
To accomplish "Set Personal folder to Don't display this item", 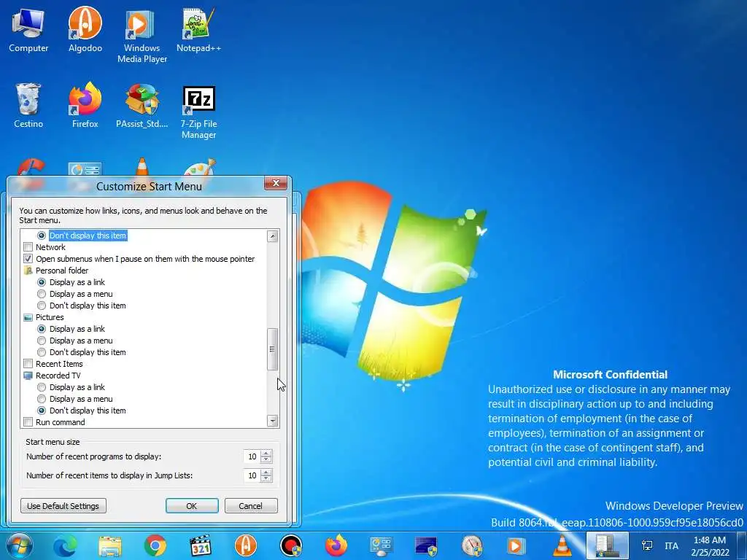I will pyautogui.click(x=42, y=306).
